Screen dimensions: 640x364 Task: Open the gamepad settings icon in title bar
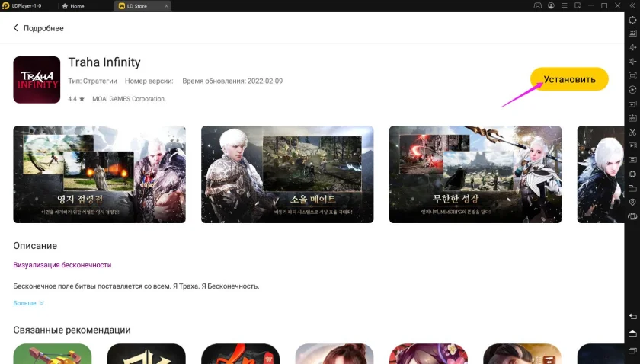pos(538,6)
